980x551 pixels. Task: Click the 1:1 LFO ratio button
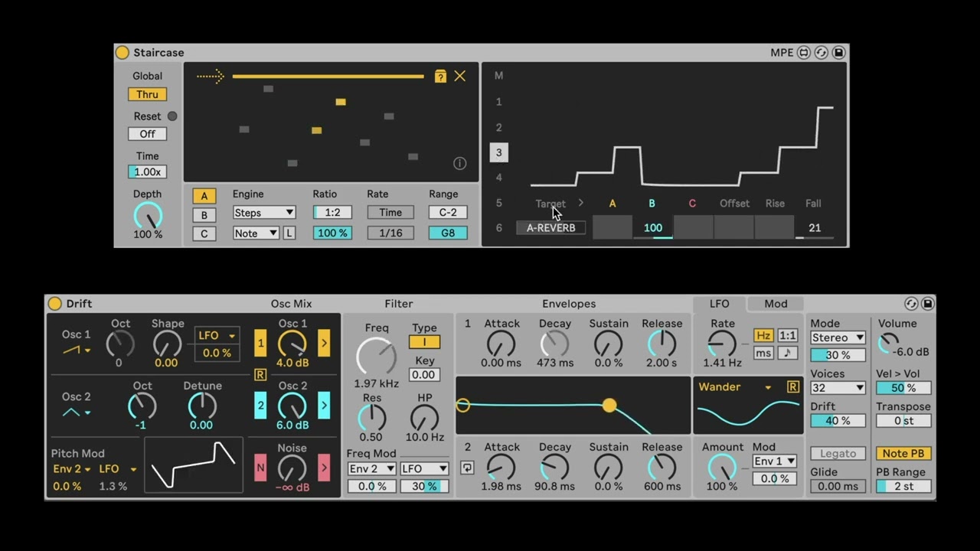(x=787, y=336)
